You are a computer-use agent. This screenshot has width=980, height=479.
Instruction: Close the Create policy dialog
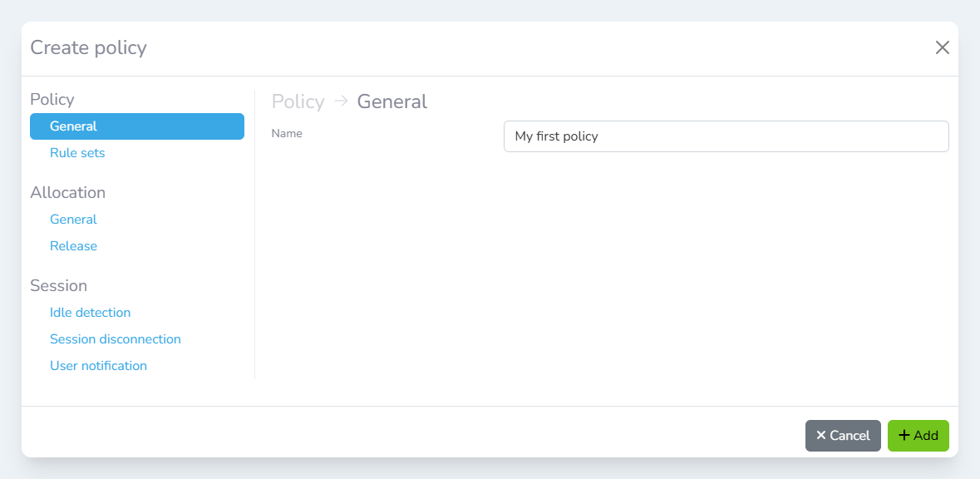click(x=942, y=47)
